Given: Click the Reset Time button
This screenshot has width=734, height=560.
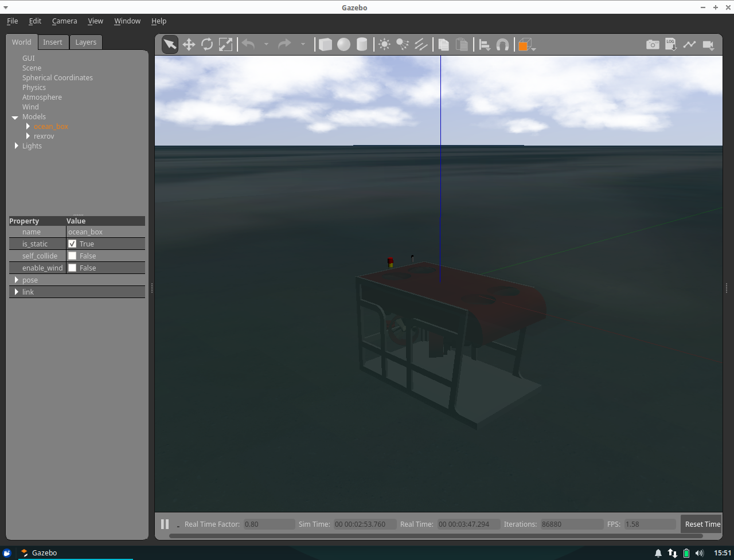Looking at the screenshot, I should pos(702,524).
